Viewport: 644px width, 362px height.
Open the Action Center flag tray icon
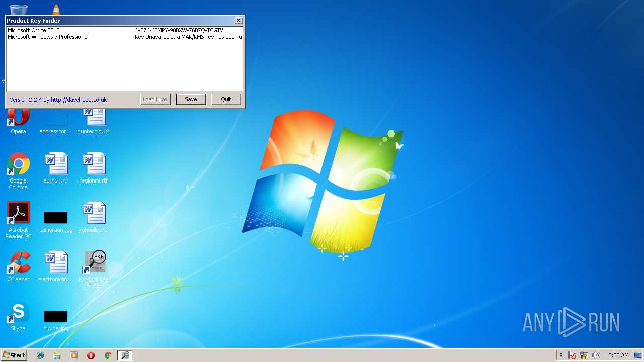(x=572, y=355)
